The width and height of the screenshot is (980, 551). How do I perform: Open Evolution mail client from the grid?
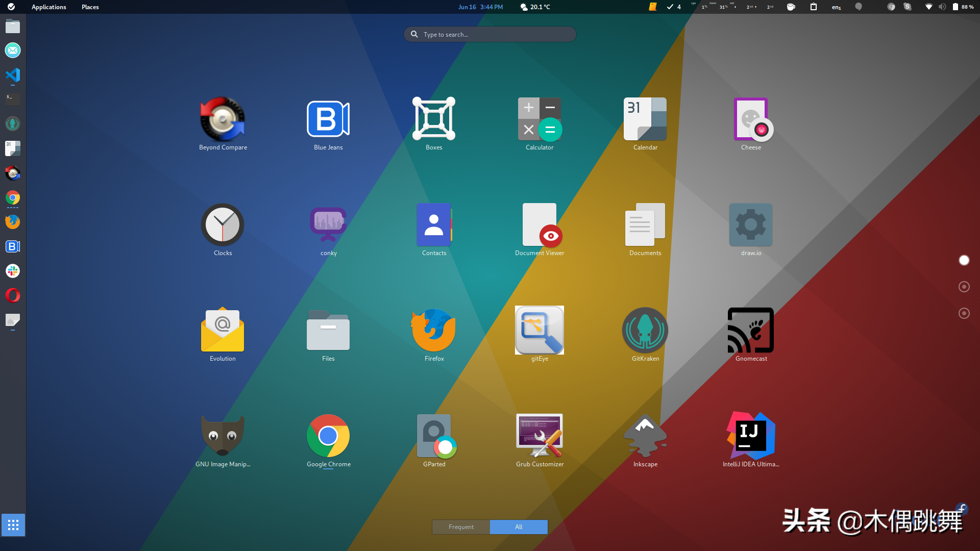pos(223,335)
